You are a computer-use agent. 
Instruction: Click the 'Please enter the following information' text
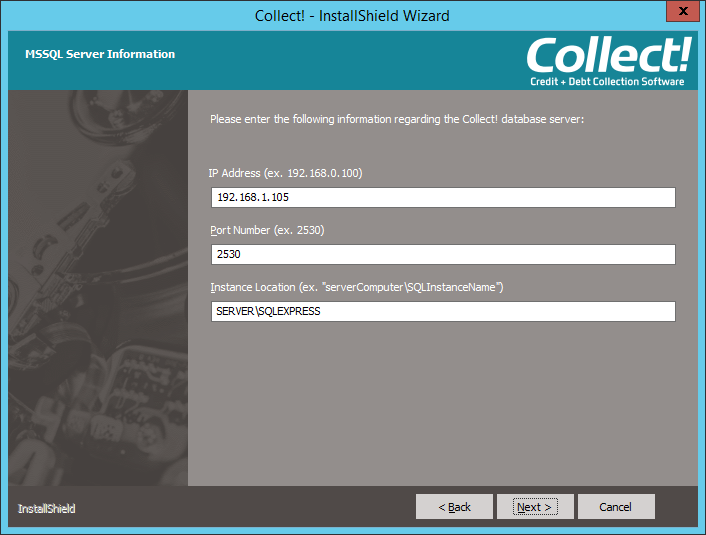pos(397,119)
